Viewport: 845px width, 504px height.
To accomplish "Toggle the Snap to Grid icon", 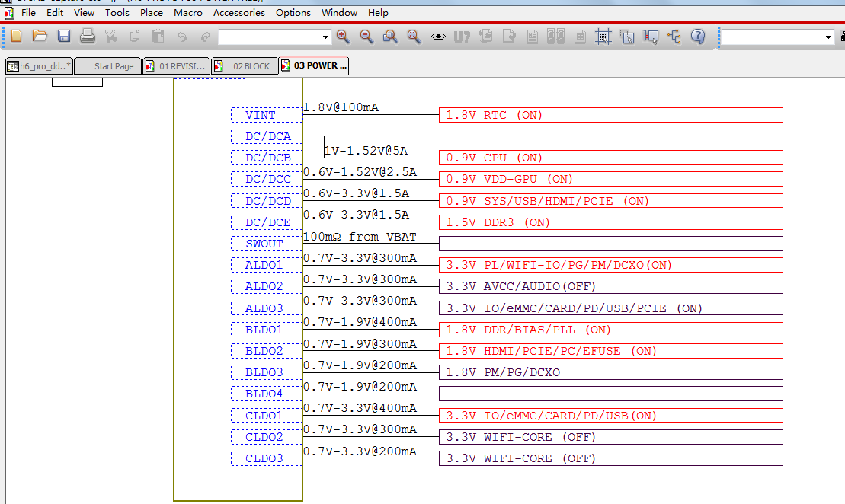I will coord(603,36).
